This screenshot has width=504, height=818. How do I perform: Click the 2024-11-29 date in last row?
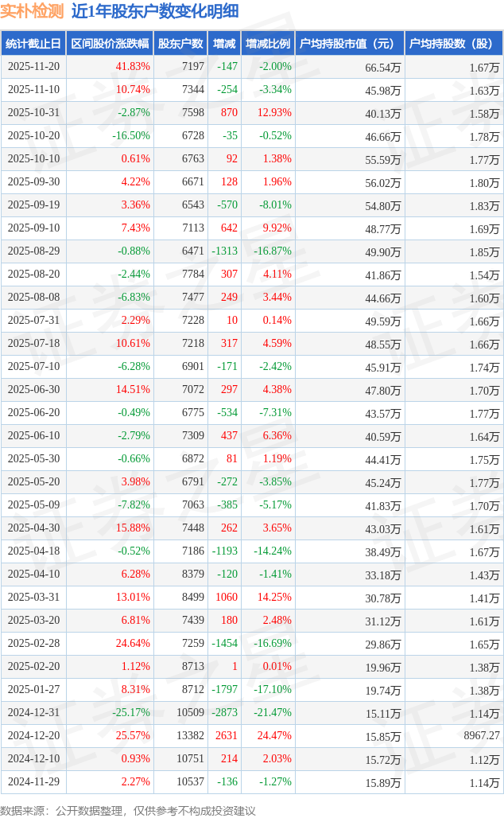pos(33,782)
